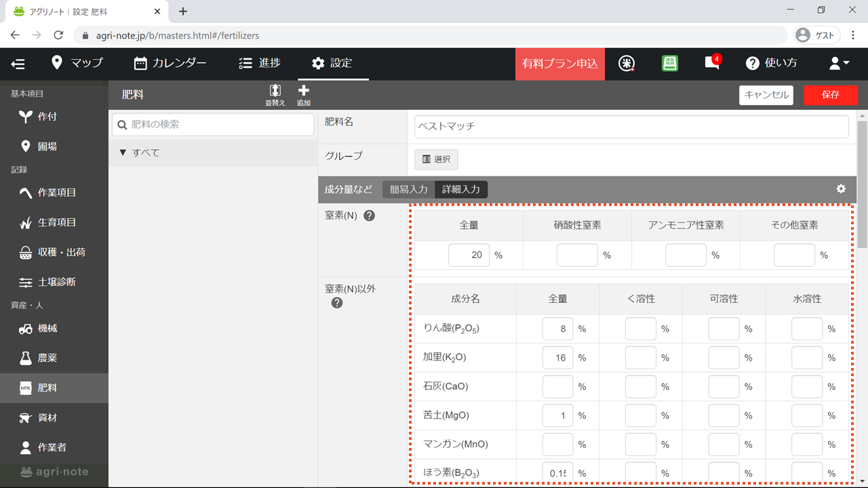The height and width of the screenshot is (488, 868).
Task: Click the アンモニア性窒素 percent field
Action: pyautogui.click(x=686, y=255)
